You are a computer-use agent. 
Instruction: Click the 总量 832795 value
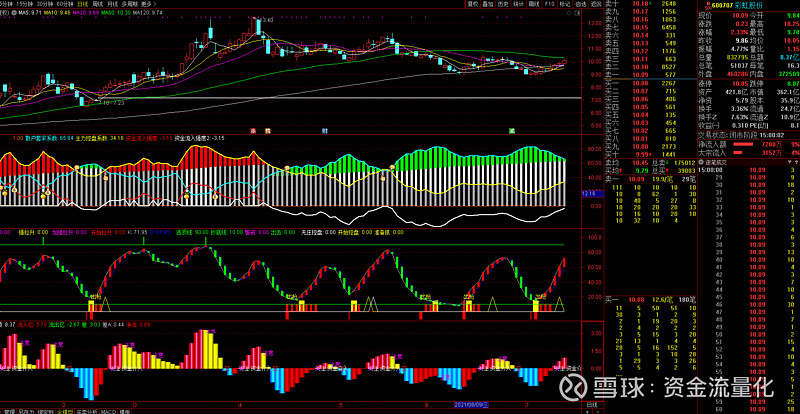[739, 57]
